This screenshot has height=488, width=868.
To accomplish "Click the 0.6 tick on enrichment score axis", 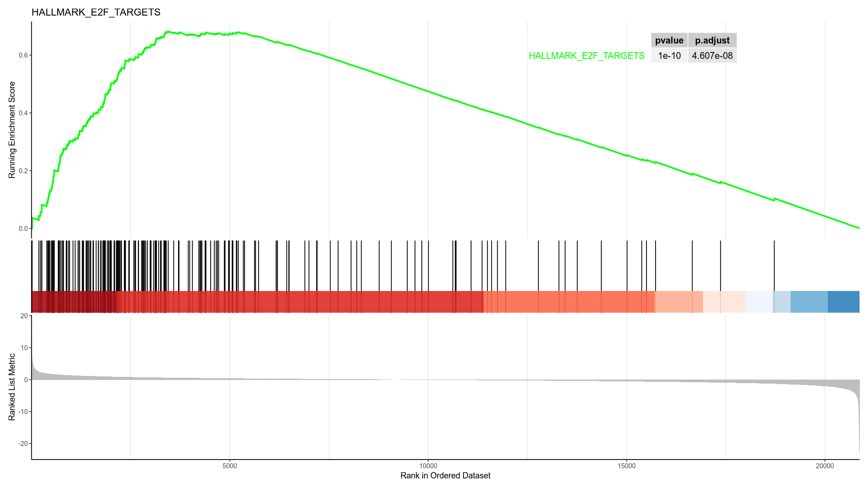I will (23, 55).
